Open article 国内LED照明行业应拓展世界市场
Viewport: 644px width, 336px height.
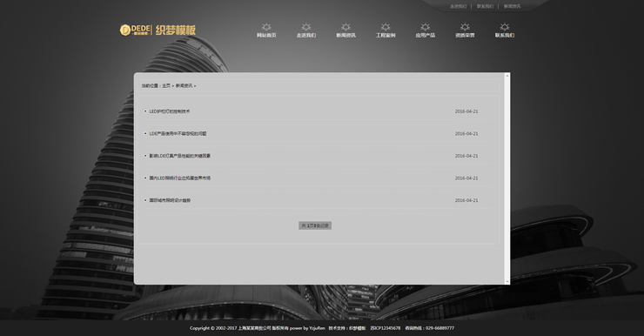tap(180, 178)
